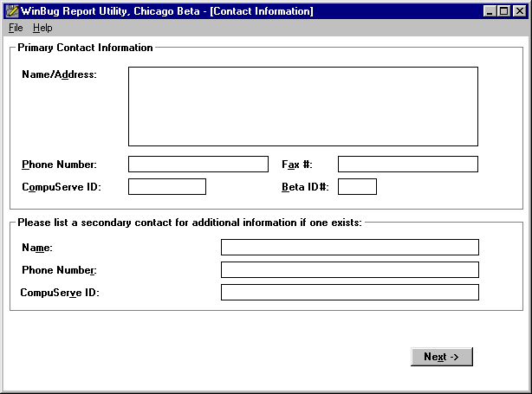Click the primary Phone Number: label
This screenshot has width=532, height=394.
tap(60, 165)
